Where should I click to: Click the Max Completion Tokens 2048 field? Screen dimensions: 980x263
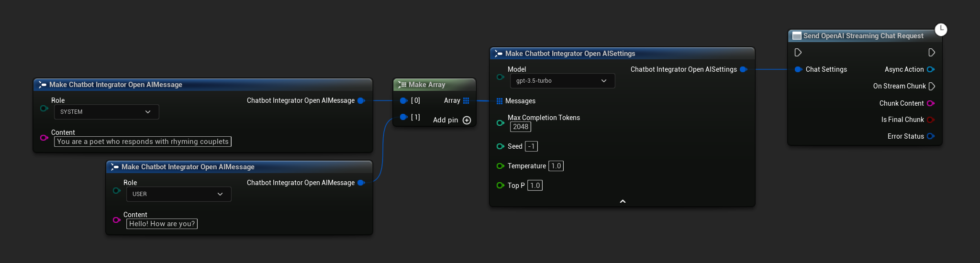point(521,127)
